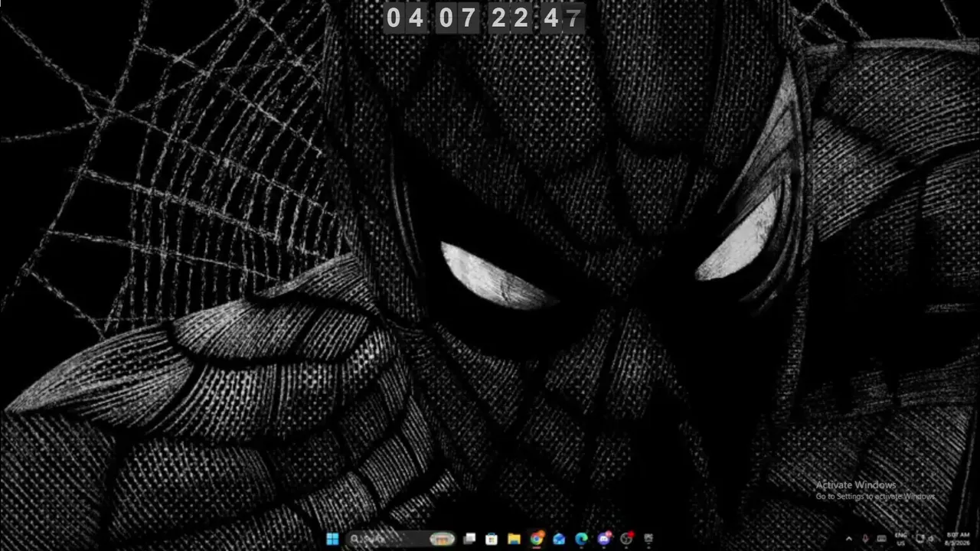The height and width of the screenshot is (551, 980).
Task: Open network and volume quick settings
Action: (x=926, y=539)
